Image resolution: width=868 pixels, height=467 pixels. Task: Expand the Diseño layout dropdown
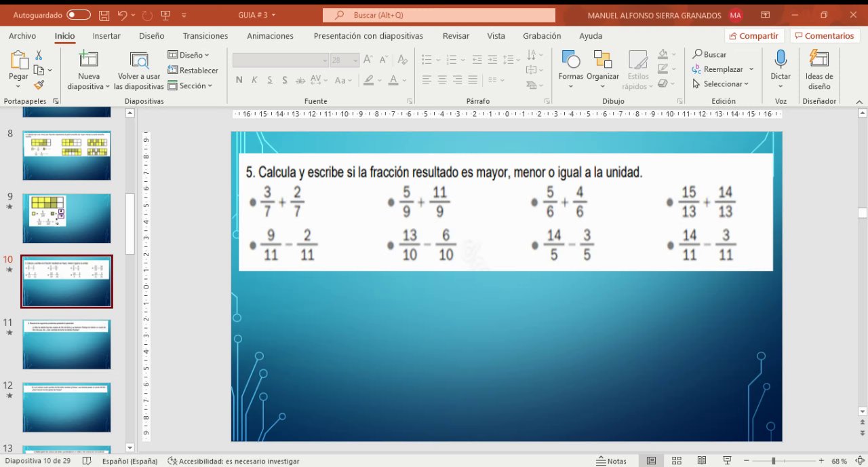[x=189, y=55]
